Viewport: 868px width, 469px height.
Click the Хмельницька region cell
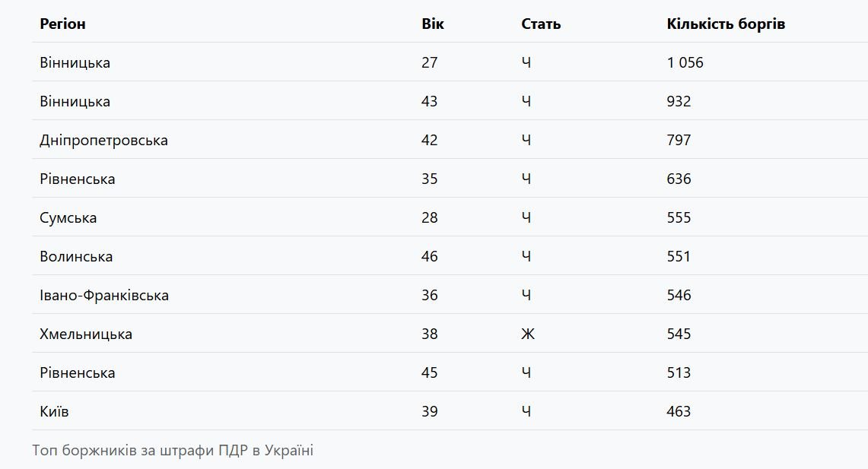[86, 334]
